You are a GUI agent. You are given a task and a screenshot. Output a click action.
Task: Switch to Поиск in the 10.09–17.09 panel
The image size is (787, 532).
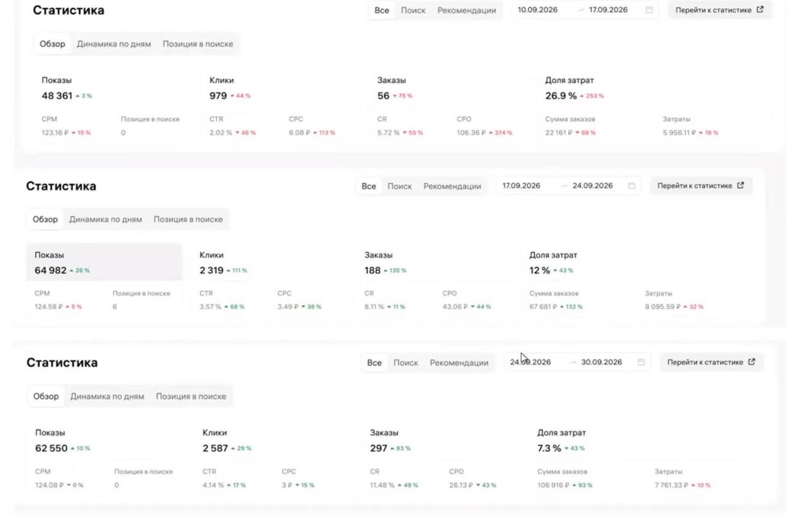coord(413,10)
